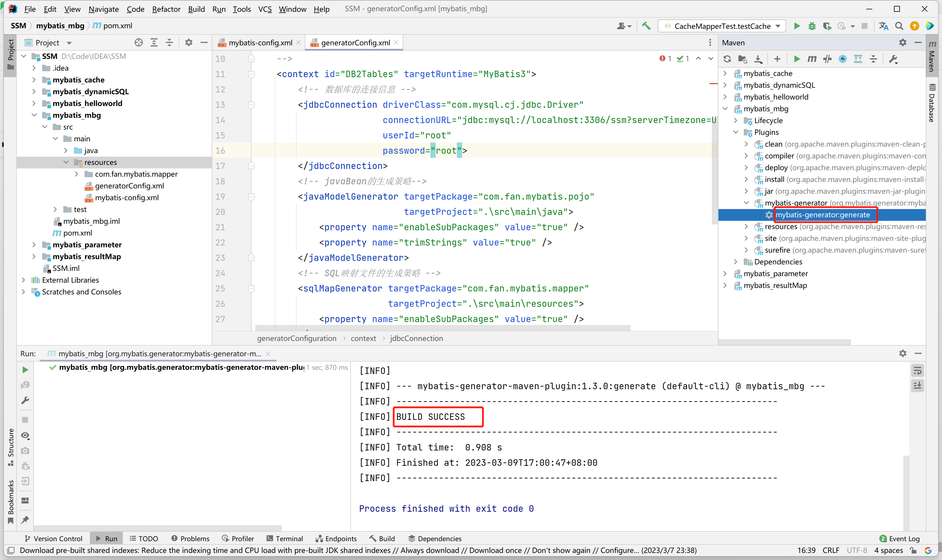Build project with the hammer icon
Screen dimensions: 942x560
click(x=646, y=26)
